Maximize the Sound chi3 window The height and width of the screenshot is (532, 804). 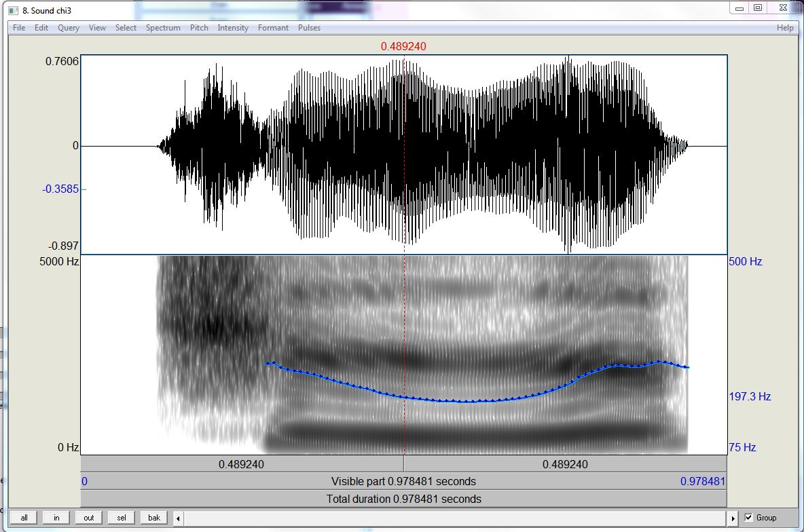pos(758,7)
